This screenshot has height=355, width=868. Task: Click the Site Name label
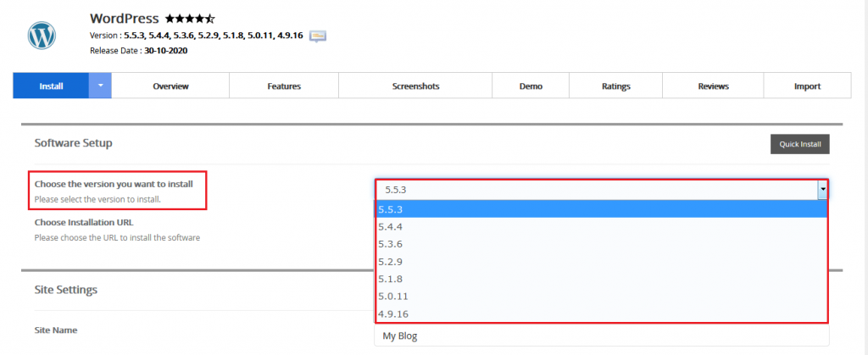[x=56, y=330]
